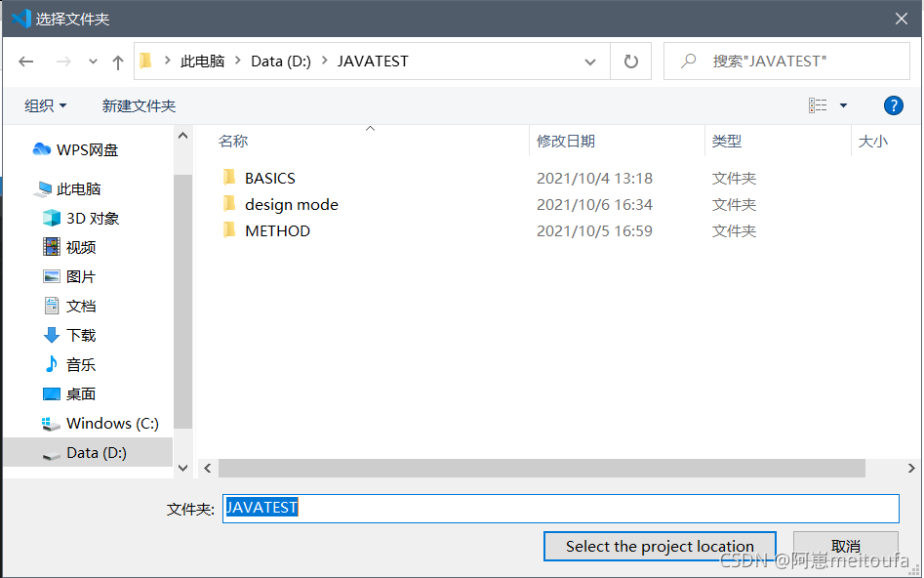Click 新建文件夹 button
Viewport: 924px width, 578px height.
click(x=139, y=106)
